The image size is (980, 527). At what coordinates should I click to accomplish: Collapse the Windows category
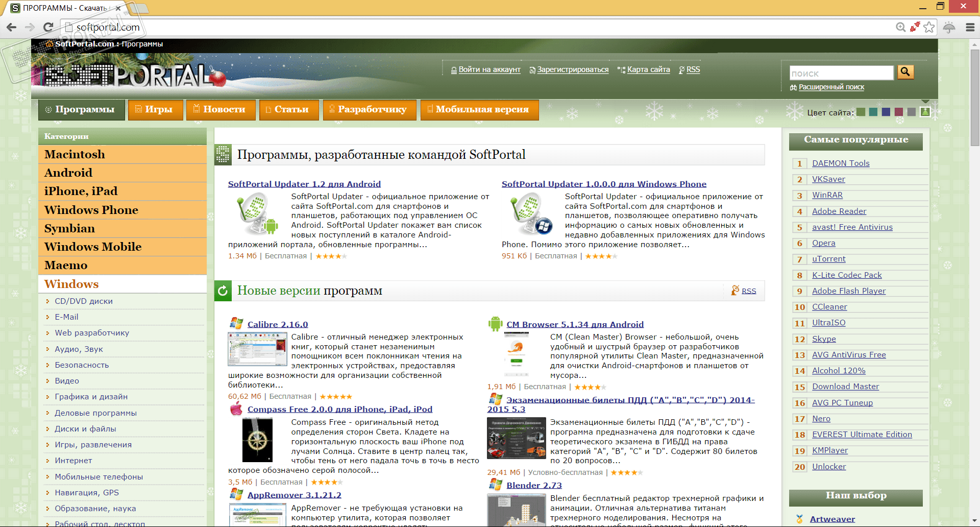(122, 284)
